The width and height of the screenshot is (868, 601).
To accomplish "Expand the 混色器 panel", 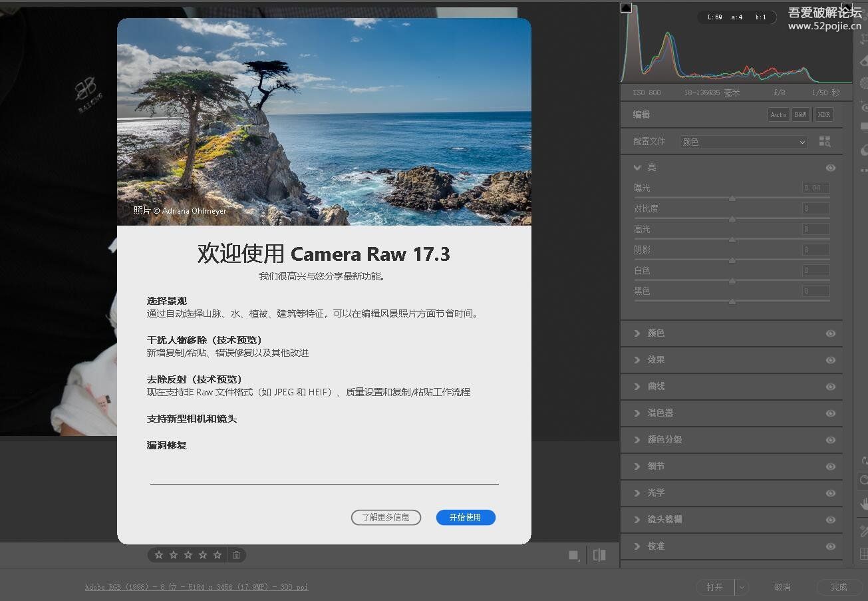I will click(x=637, y=413).
